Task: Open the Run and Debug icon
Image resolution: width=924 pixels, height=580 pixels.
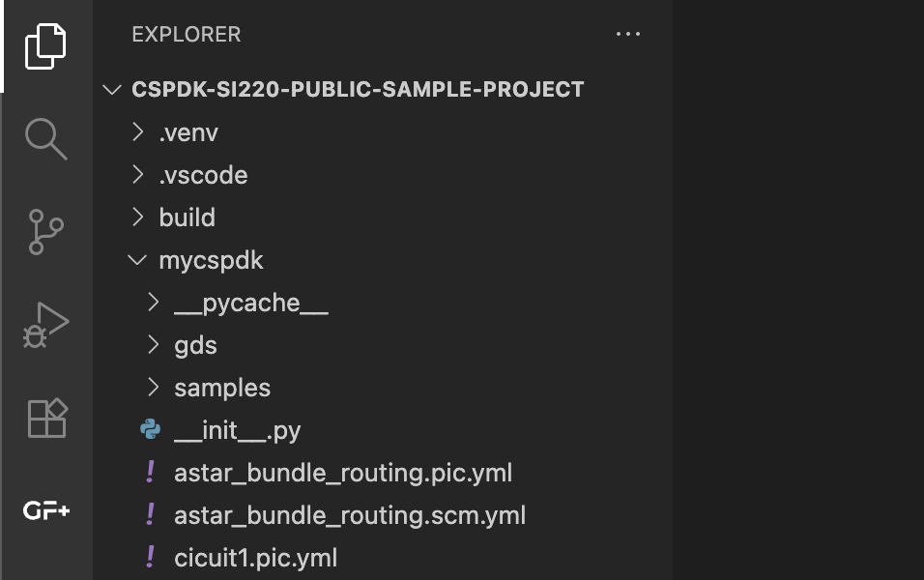Action: [x=47, y=325]
